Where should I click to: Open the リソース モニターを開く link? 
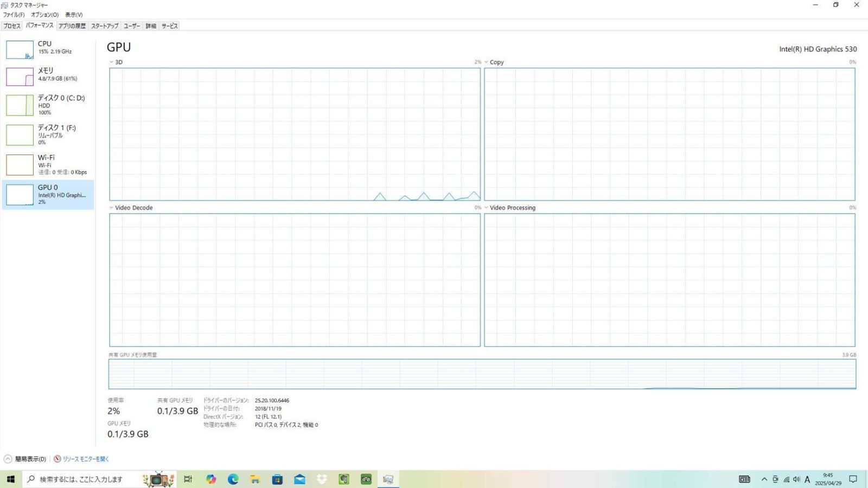(x=86, y=459)
